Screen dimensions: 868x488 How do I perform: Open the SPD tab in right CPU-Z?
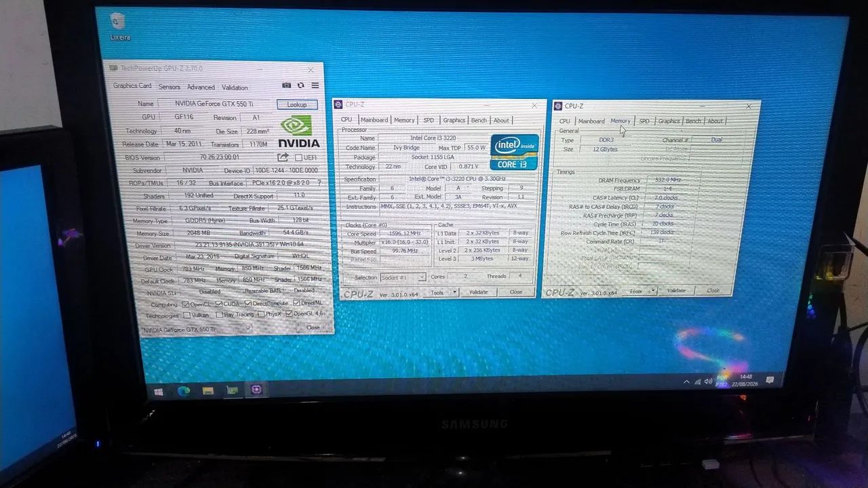point(644,121)
